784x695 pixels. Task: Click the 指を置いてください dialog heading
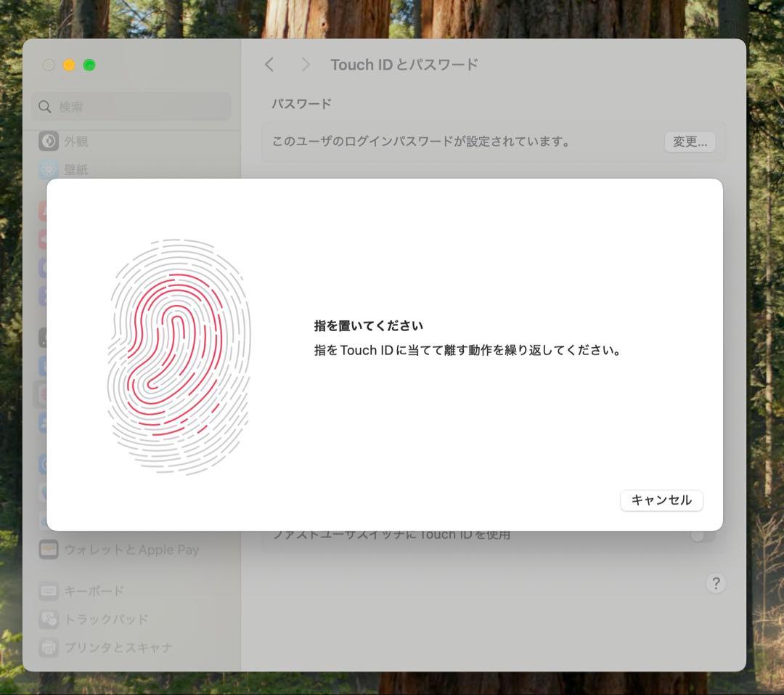tap(368, 326)
